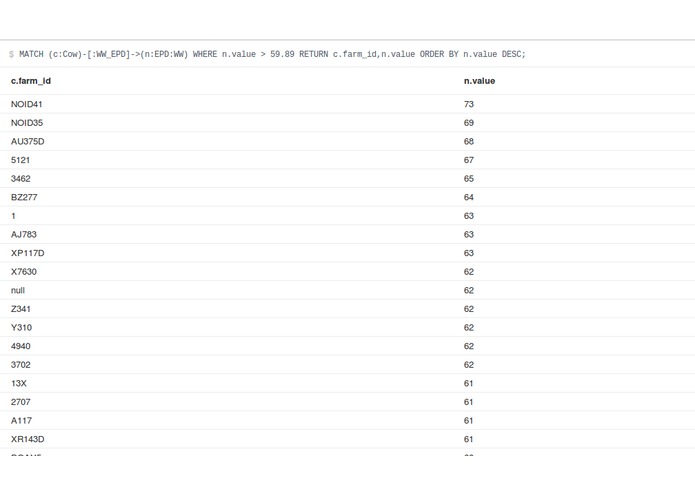This screenshot has width=695, height=494.
Task: Select the NOID41 farm id cell
Action: (27, 104)
